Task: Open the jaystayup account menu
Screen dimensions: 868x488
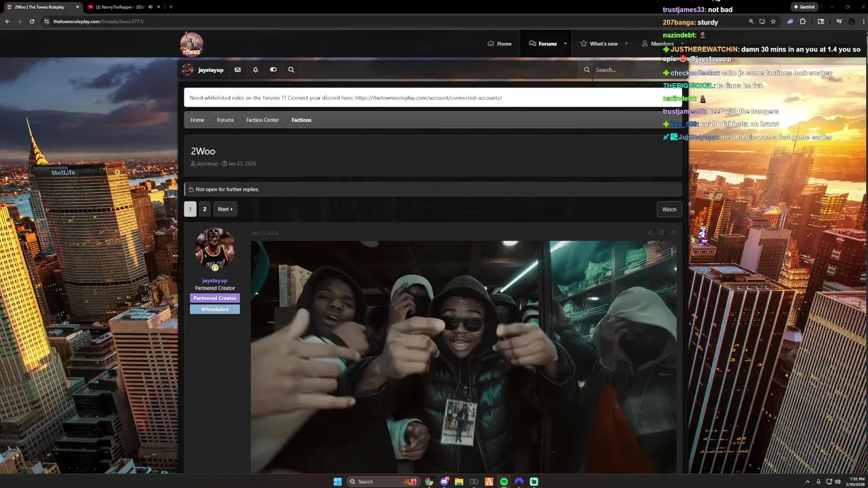Action: tap(203, 70)
